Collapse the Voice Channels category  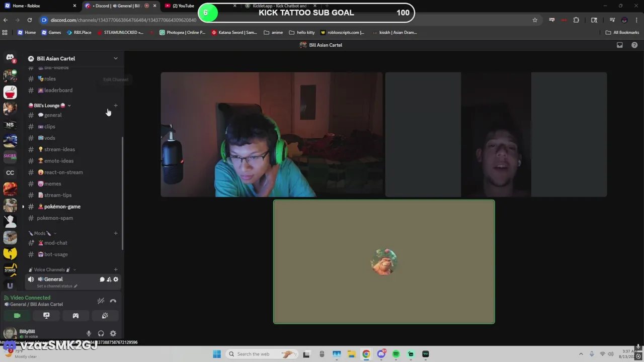(52, 270)
